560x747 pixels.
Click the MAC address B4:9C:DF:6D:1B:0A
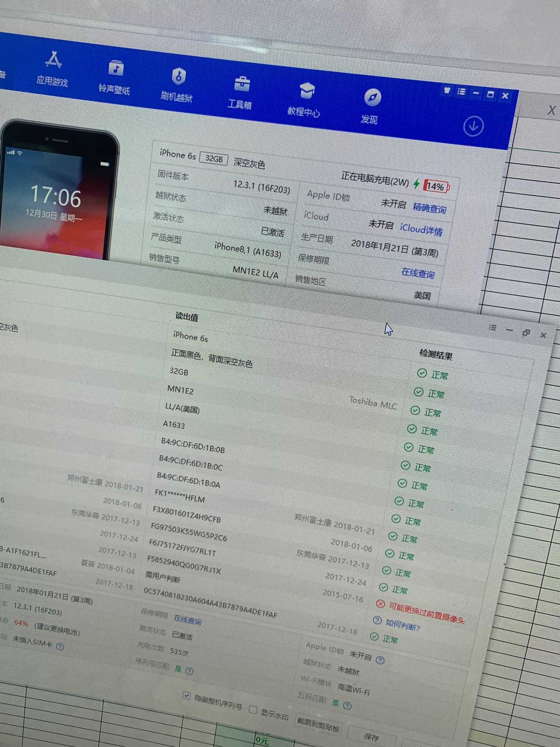point(189,480)
